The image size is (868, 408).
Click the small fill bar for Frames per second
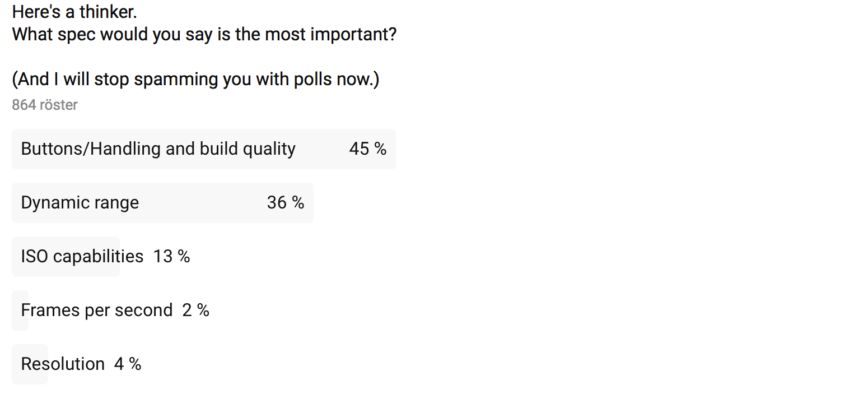coord(20,310)
